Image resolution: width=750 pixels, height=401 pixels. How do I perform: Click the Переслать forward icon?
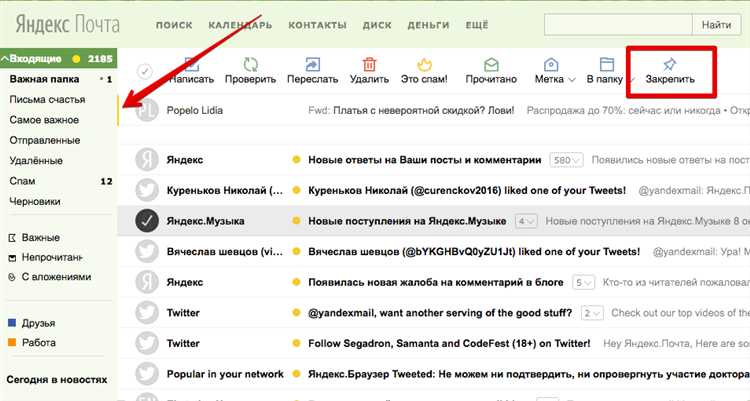pyautogui.click(x=312, y=64)
